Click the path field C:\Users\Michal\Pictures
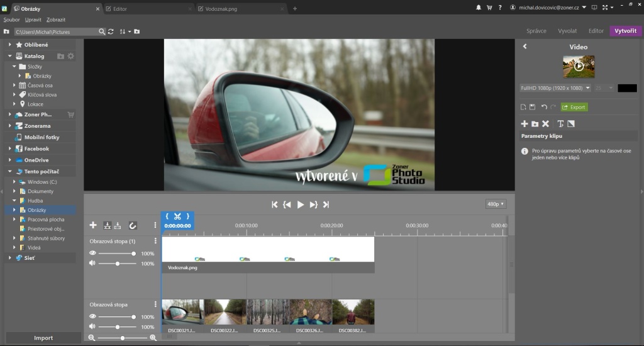Viewport: 644px width, 346px height. (56, 31)
